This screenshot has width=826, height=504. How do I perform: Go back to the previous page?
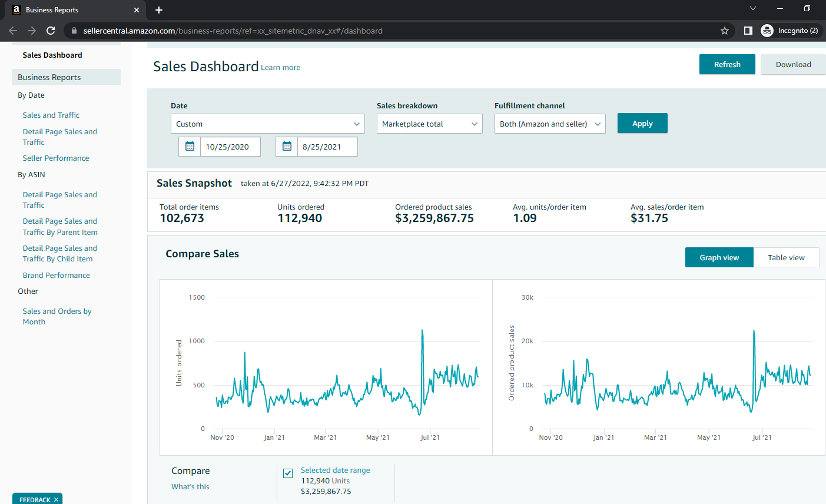tap(13, 31)
